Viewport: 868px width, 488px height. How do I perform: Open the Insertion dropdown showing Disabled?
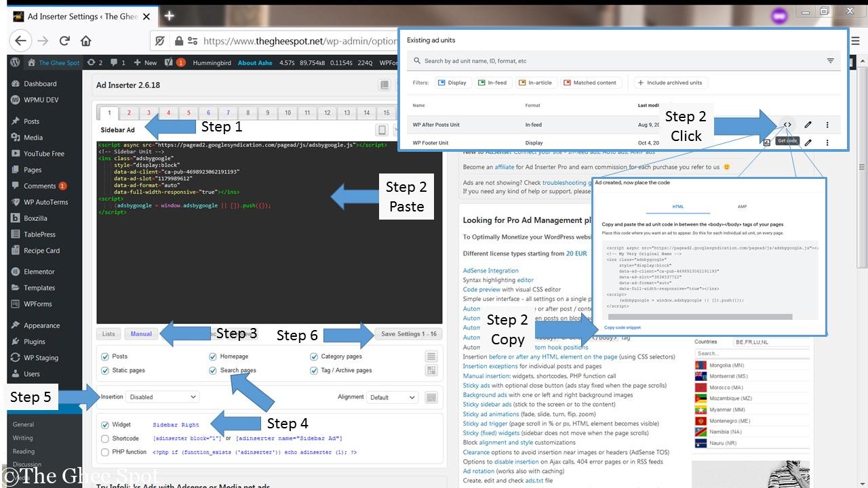pyautogui.click(x=163, y=397)
